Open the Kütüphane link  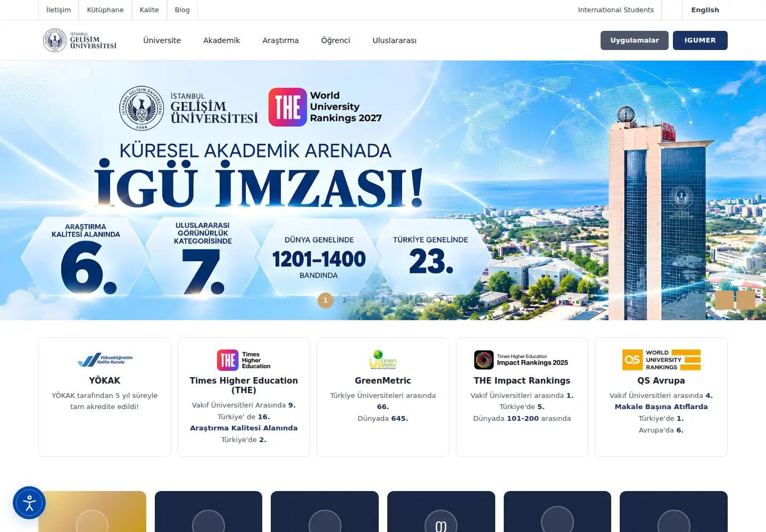[x=105, y=10]
